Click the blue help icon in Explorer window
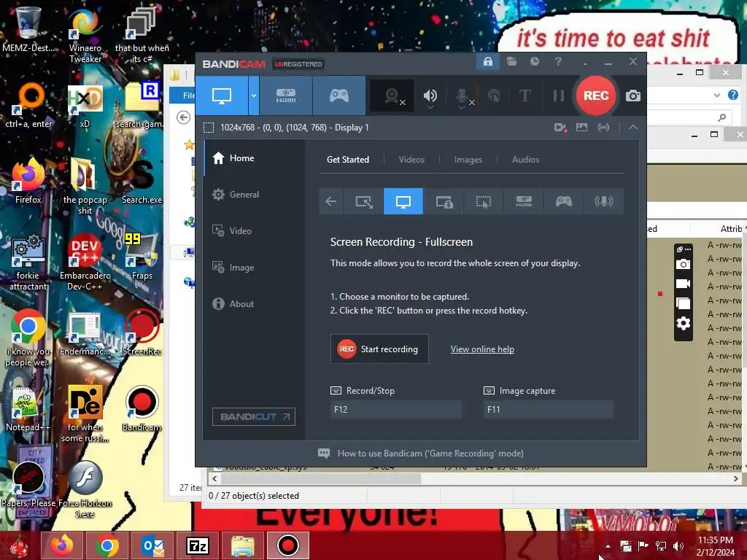Screen dimensions: 747x560 tap(732, 95)
